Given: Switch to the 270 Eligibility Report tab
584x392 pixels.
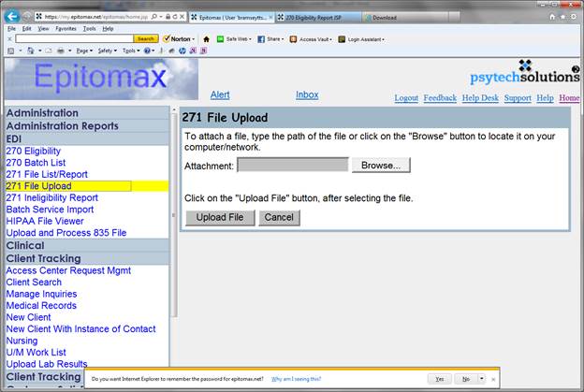Looking at the screenshot, I should pyautogui.click(x=316, y=17).
